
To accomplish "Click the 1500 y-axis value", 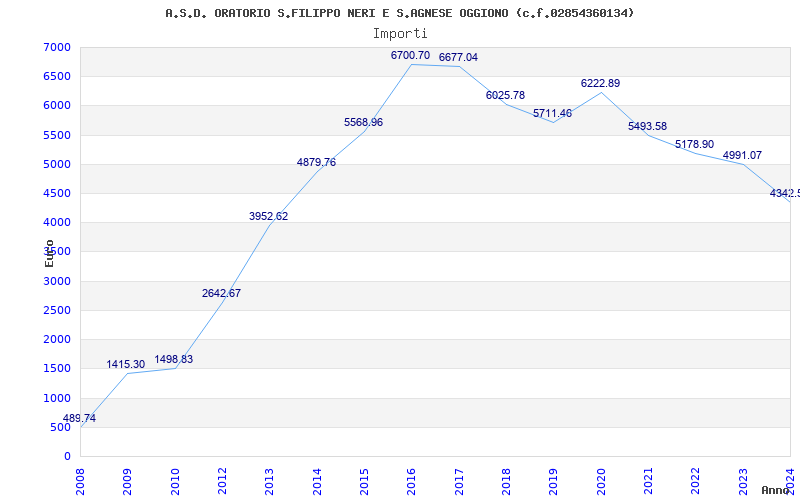I will click(x=57, y=368).
